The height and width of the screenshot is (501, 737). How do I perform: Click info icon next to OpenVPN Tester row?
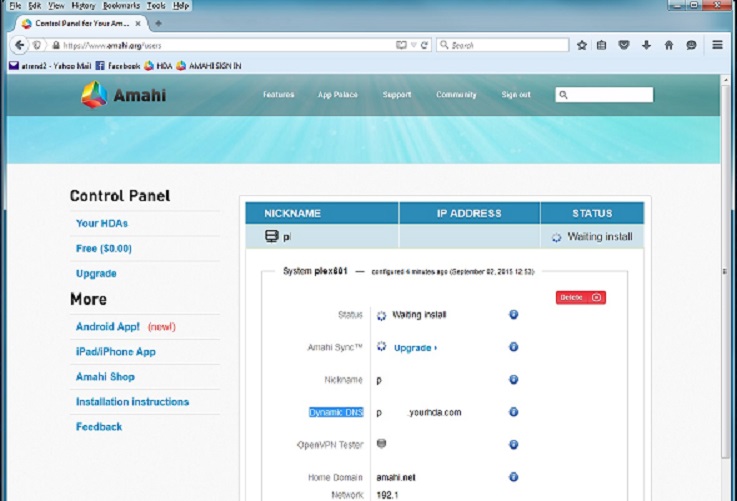coord(514,444)
